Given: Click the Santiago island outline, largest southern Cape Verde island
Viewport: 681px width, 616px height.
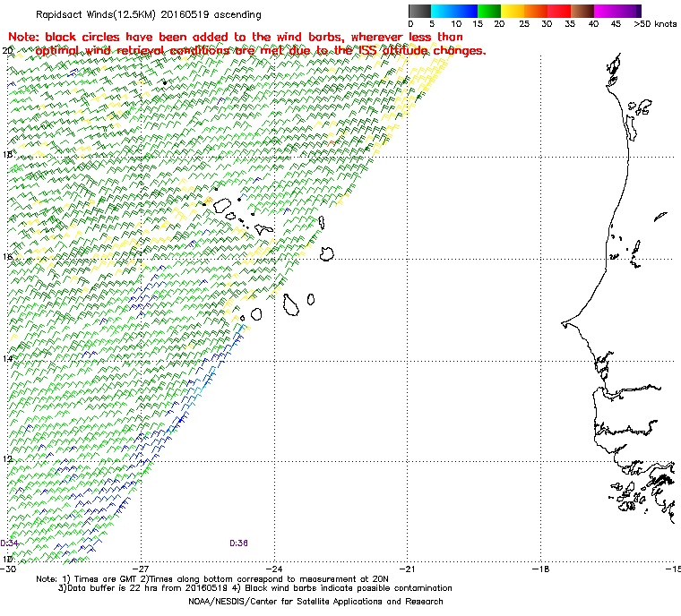Looking at the screenshot, I should click(x=291, y=304).
